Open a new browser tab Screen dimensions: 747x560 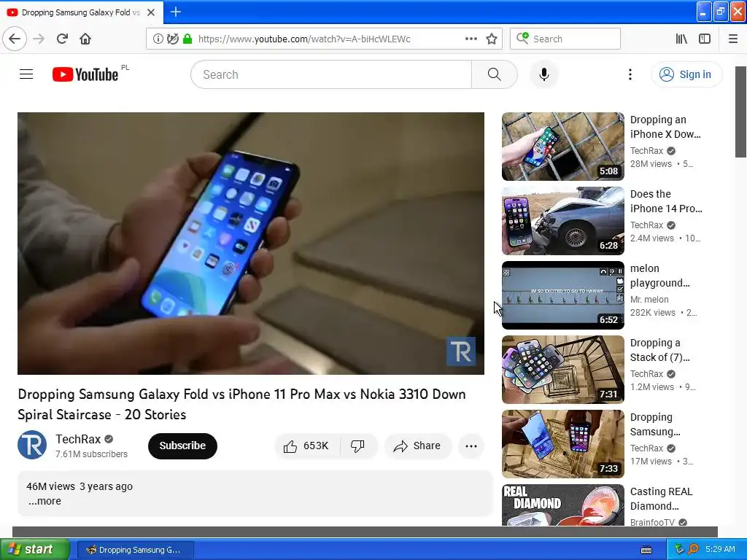(176, 12)
